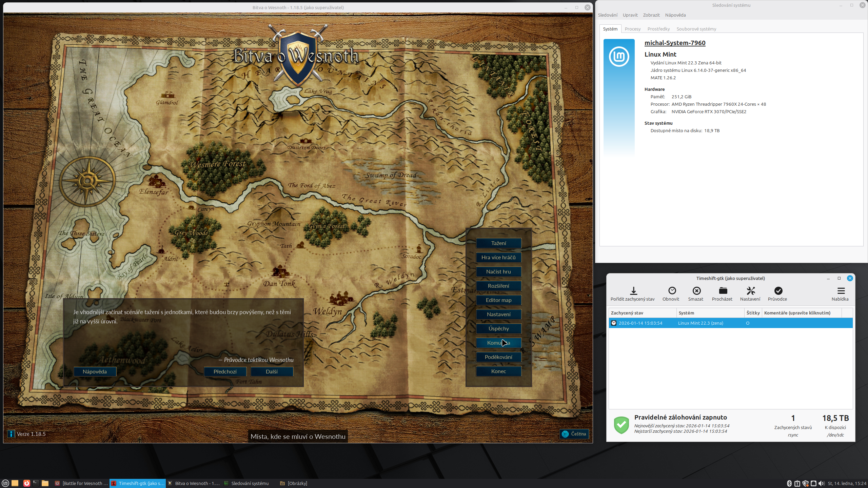Open the Editor map button

(x=498, y=300)
